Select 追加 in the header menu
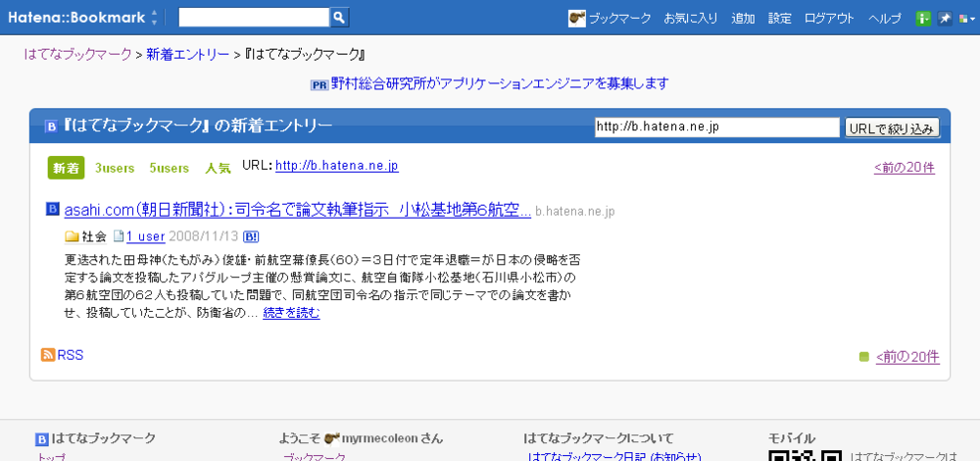 point(743,18)
